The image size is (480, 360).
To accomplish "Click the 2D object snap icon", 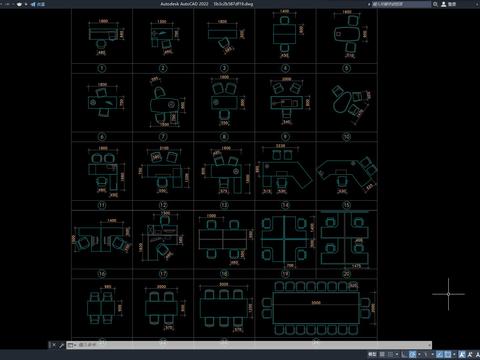I will 448,354.
